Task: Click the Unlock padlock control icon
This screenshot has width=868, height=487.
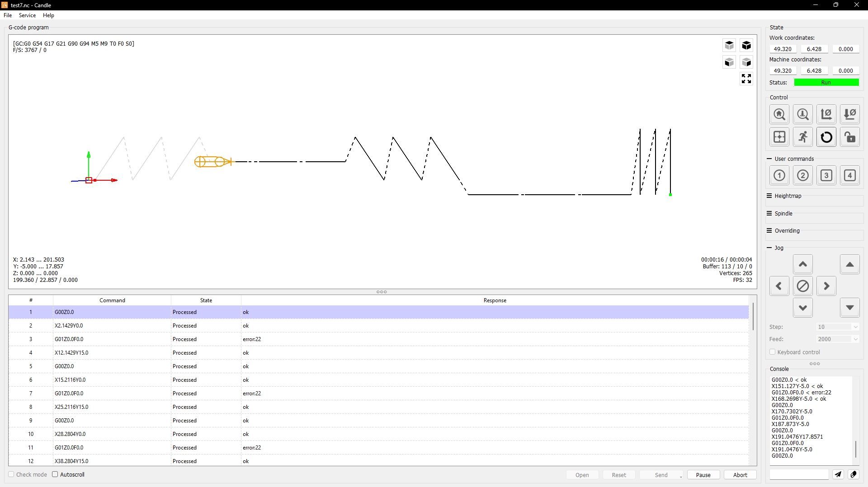Action: [849, 137]
